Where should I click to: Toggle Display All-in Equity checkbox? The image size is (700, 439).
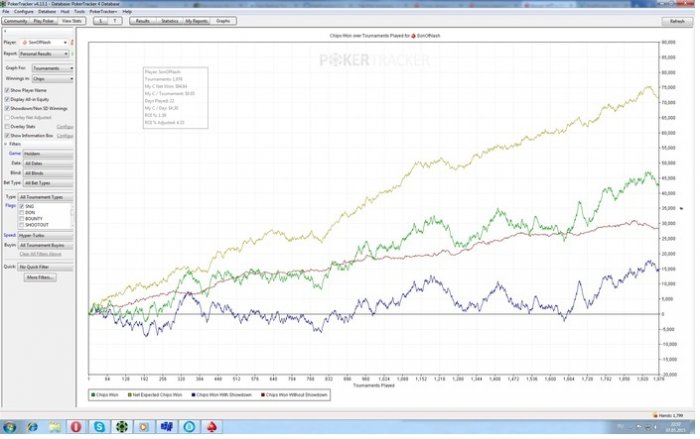coord(7,99)
